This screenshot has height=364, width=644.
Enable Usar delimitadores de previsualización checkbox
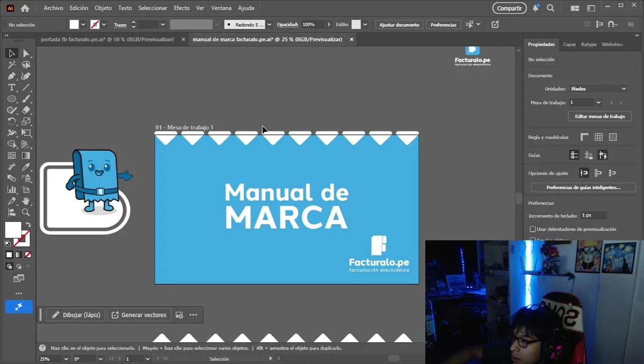coord(532,229)
